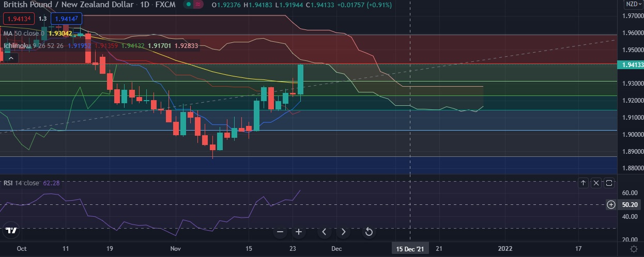Click the TradingView logo

11,231
